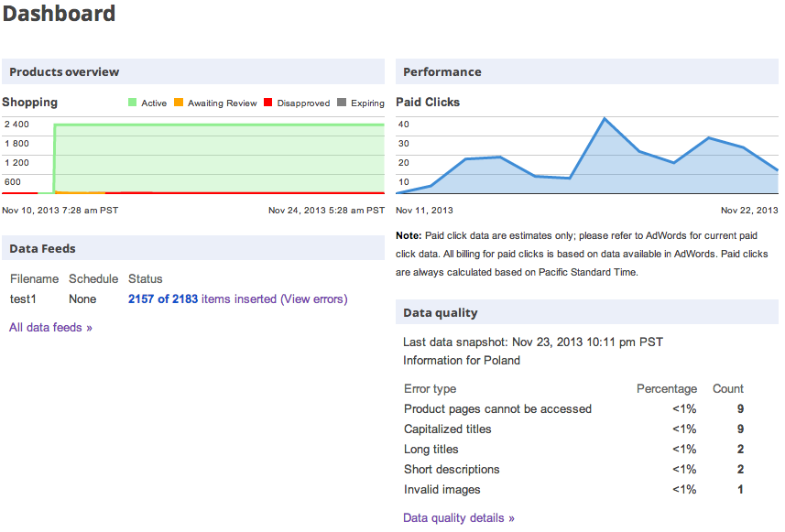Click the gray Expiring legend swatch
Image resolution: width=785 pixels, height=532 pixels.
(x=342, y=102)
